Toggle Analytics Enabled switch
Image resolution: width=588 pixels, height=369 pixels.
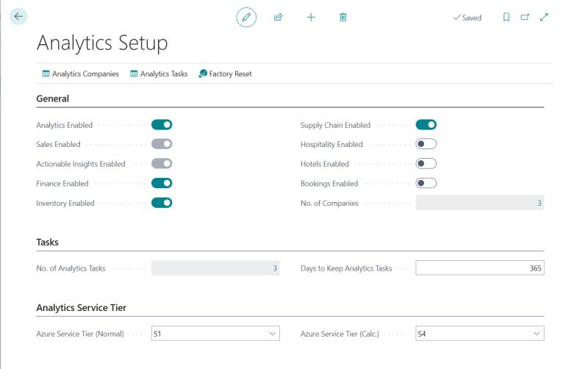[162, 125]
